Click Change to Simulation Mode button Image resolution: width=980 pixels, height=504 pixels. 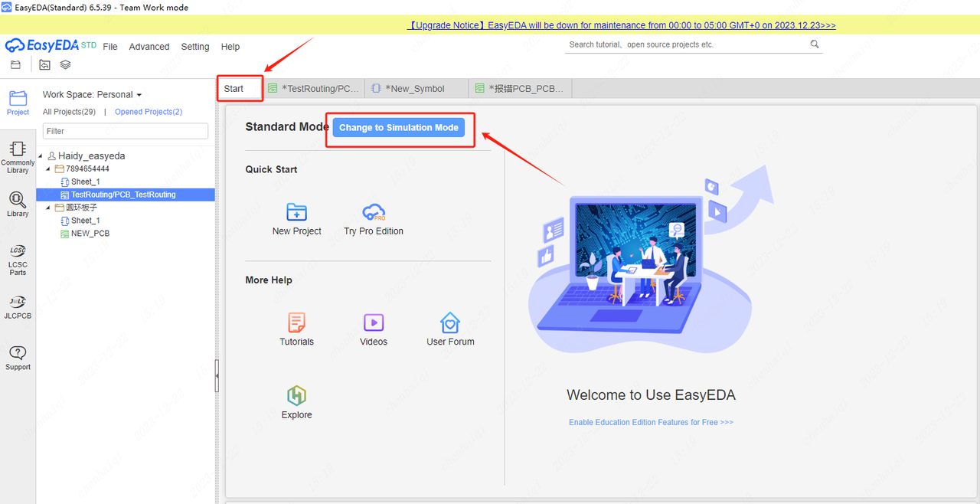[x=399, y=128]
